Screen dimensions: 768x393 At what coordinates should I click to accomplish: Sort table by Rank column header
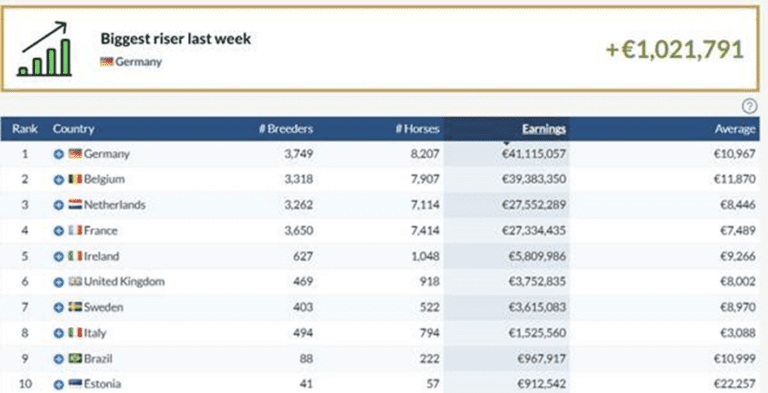click(x=24, y=129)
